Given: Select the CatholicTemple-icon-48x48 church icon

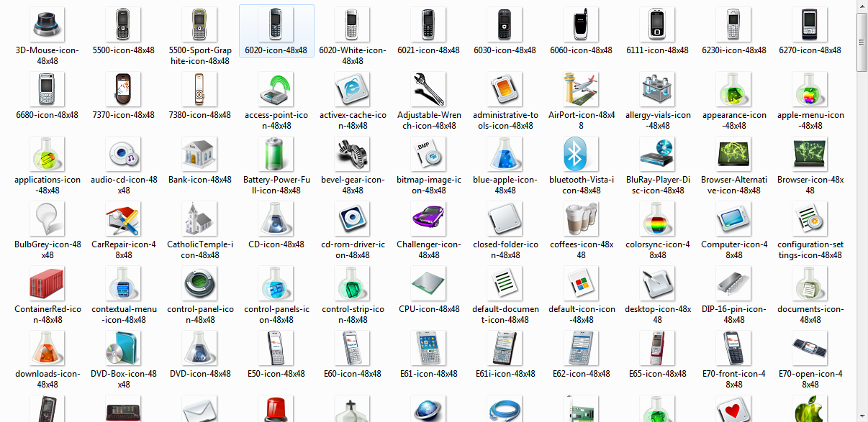Looking at the screenshot, I should coord(200,219).
